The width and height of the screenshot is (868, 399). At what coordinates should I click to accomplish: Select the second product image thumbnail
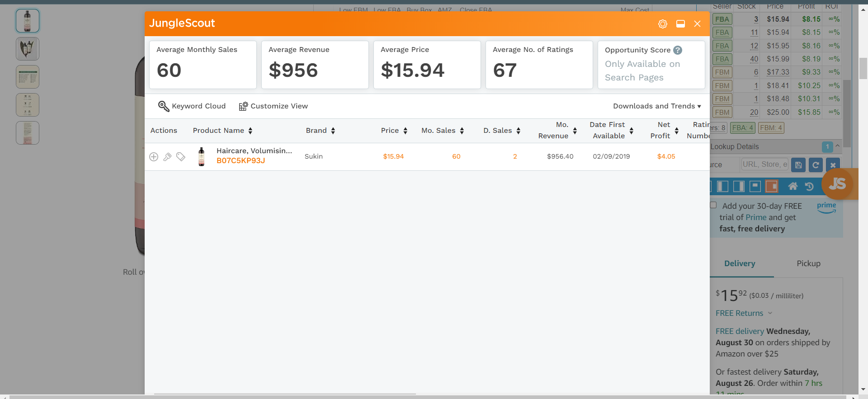pyautogui.click(x=28, y=49)
